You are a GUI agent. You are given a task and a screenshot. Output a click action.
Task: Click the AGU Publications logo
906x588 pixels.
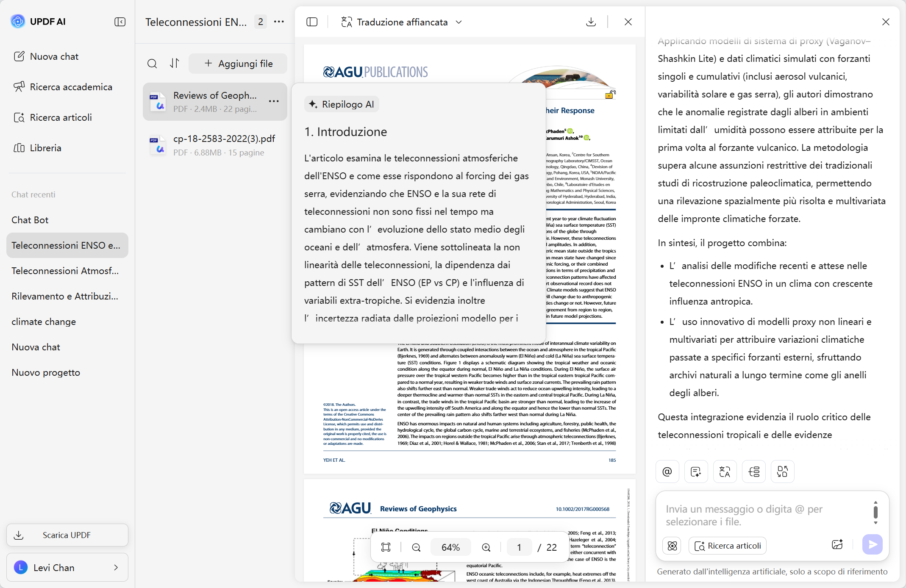(376, 72)
